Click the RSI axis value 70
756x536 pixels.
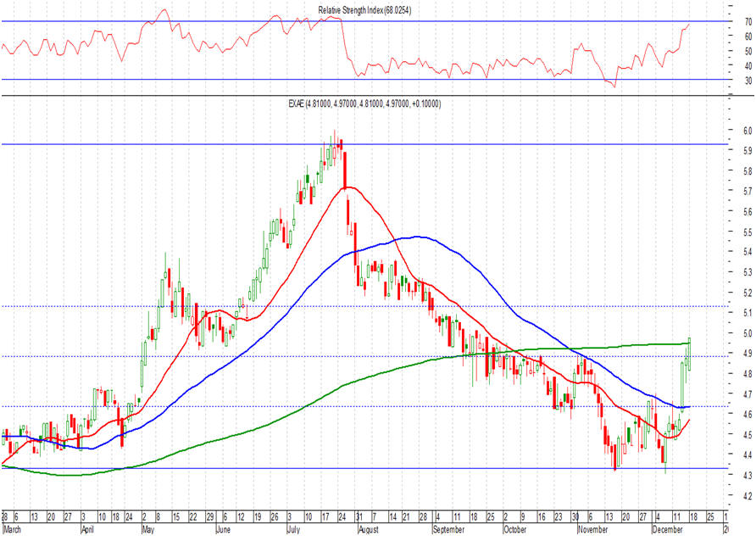click(748, 22)
